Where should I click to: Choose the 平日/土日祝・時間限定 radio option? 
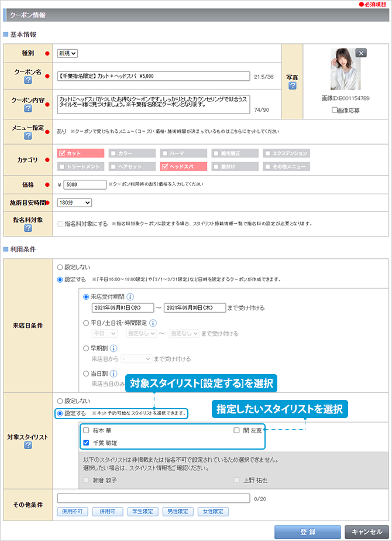click(x=87, y=323)
